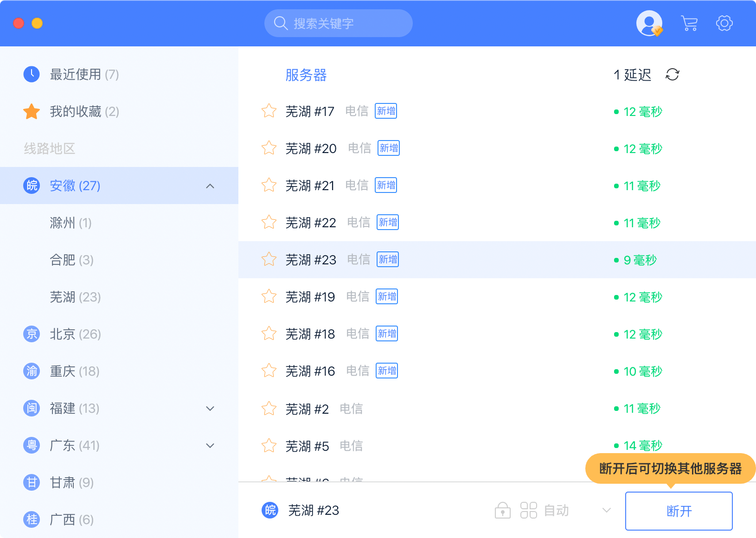
Task: Click the 断开 disconnect button
Action: point(679,511)
